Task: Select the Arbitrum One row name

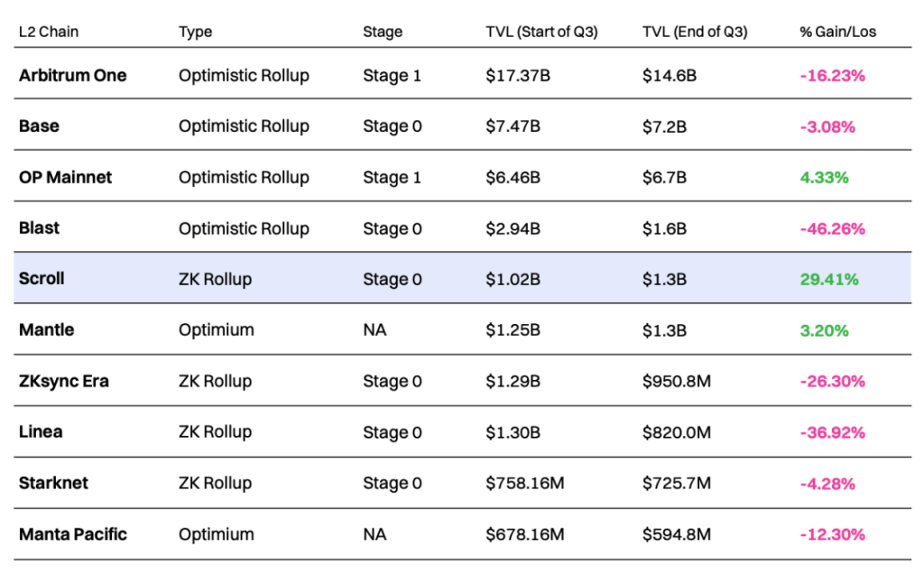Action: tap(72, 76)
